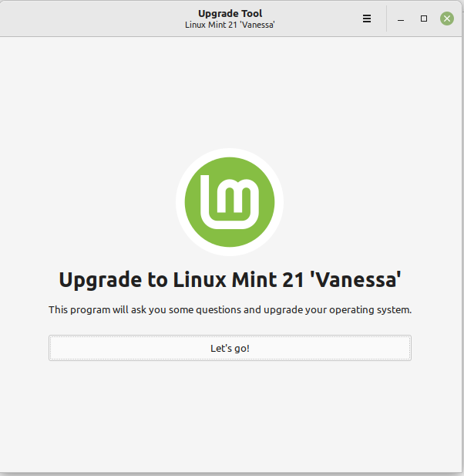This screenshot has width=464, height=476.
Task: Select the heading Upgrade to Linux Mint 21 'Vanessa'
Action: click(x=230, y=279)
